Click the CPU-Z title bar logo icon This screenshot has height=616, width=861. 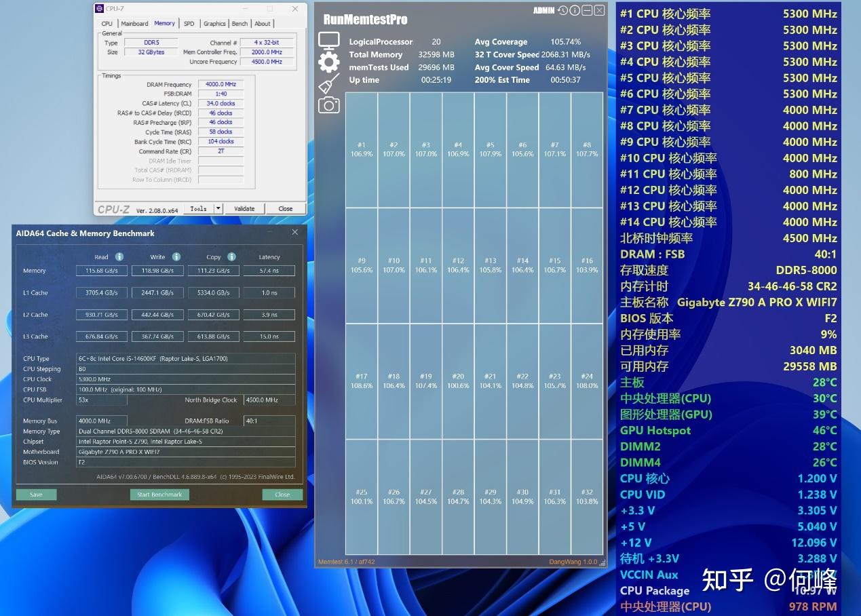pos(100,9)
